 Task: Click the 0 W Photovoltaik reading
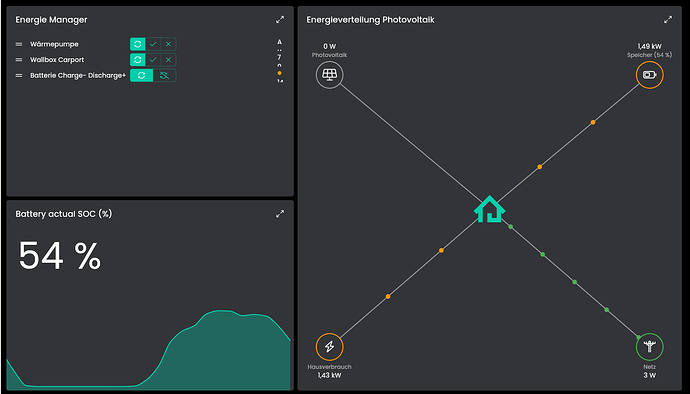[329, 46]
